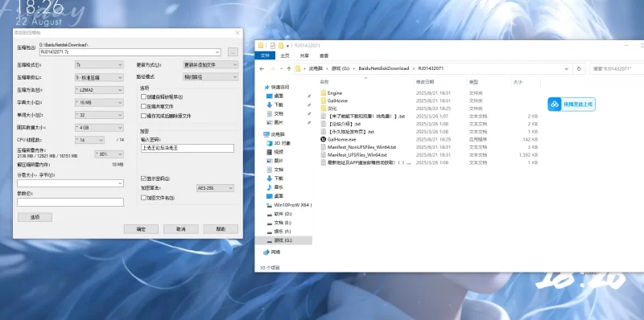Open the word size 32 dropdown

[99, 115]
